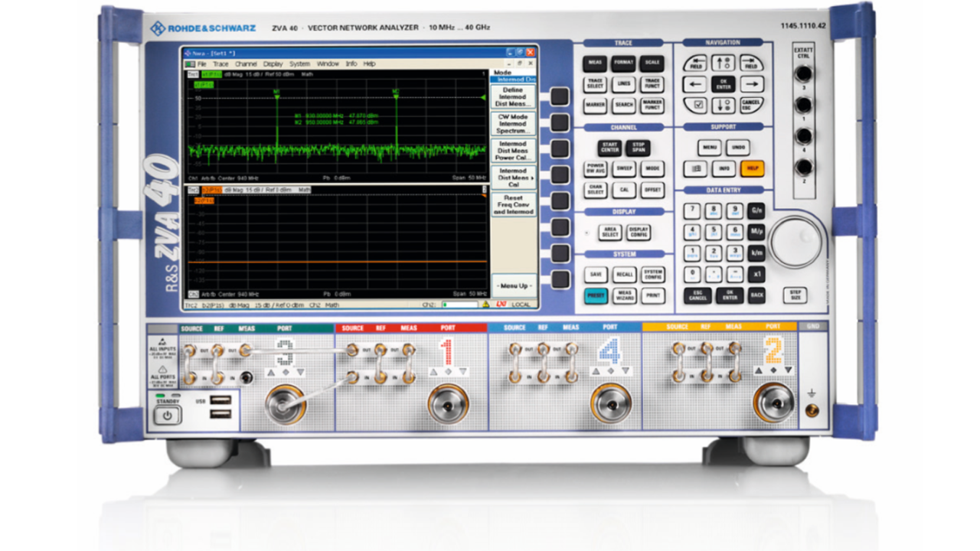Click the rotary knob dial
Image resolution: width=980 pixels, height=551 pixels.
[795, 242]
